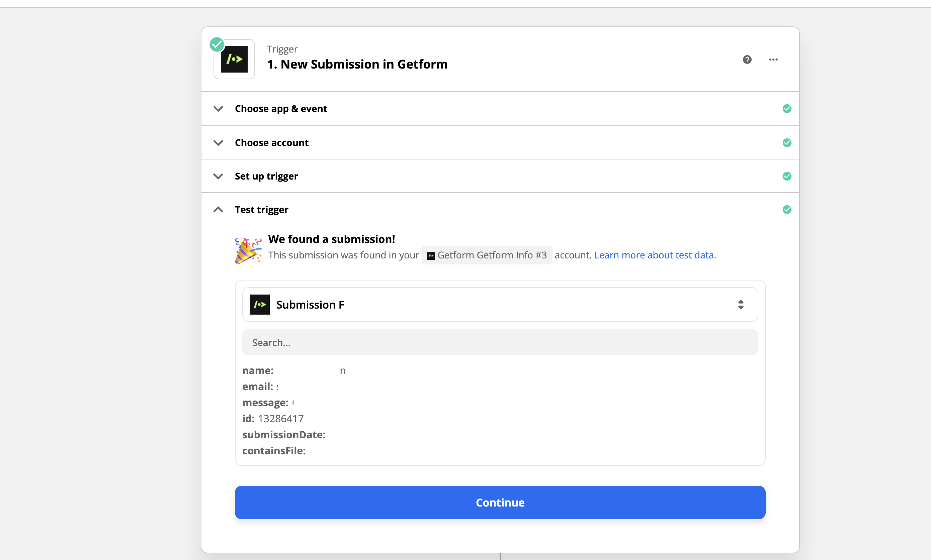
Task: Open the help question mark icon
Action: 747,60
